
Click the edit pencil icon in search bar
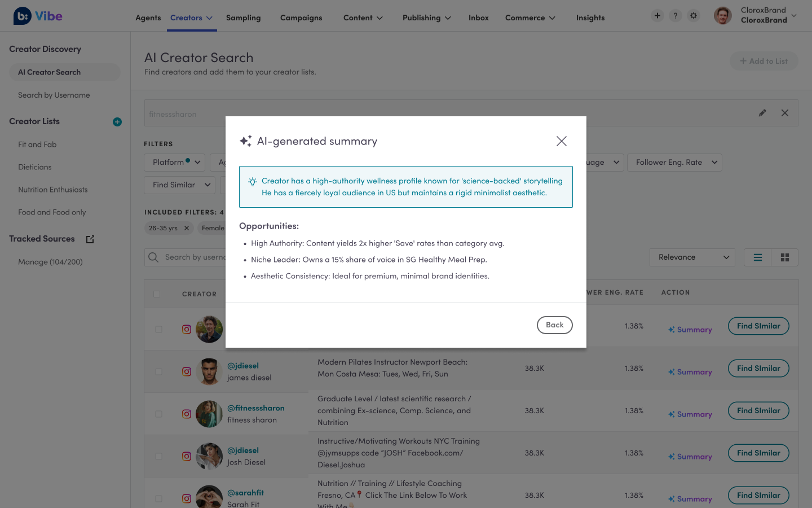[762, 113]
